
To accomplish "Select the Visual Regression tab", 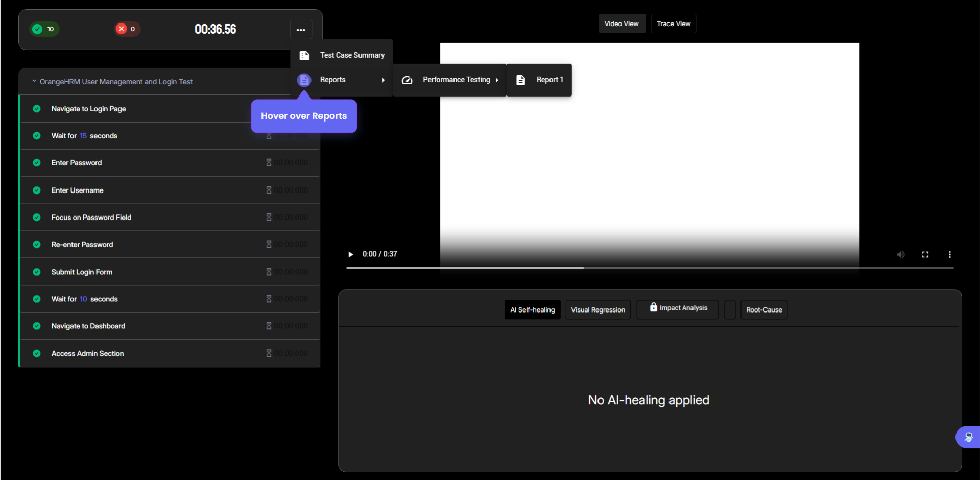I will [597, 310].
